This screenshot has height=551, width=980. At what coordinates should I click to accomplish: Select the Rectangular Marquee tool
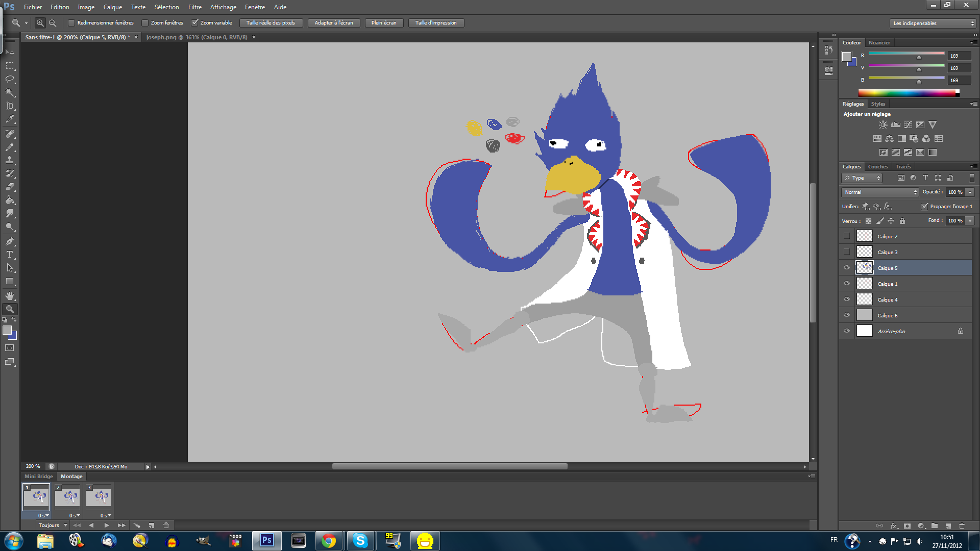(10, 66)
